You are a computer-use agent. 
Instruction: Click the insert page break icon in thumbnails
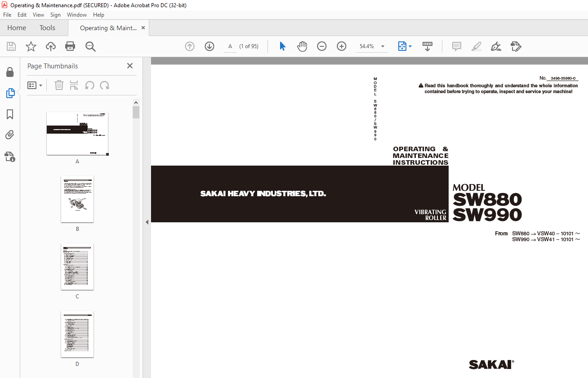(74, 85)
